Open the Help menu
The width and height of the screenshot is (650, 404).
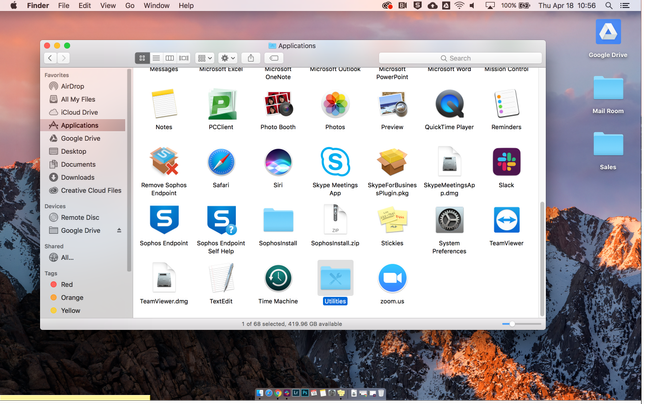coord(186,5)
